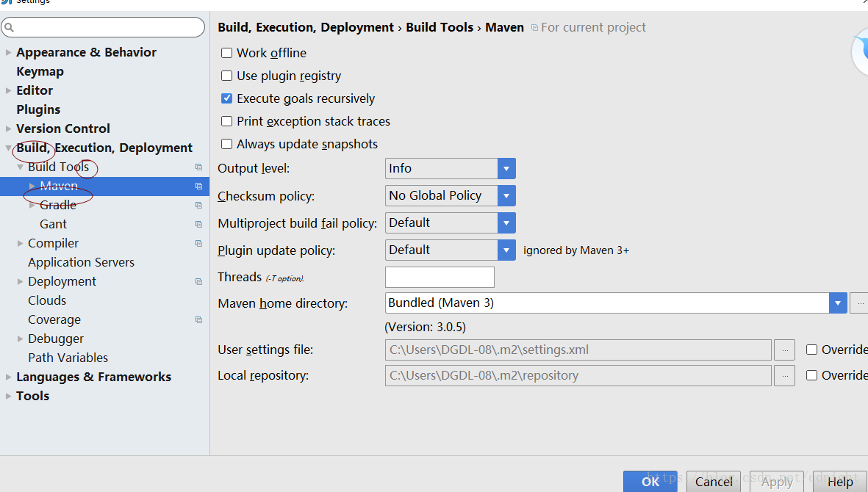Click project-level icon beside Compiler row

coord(198,243)
